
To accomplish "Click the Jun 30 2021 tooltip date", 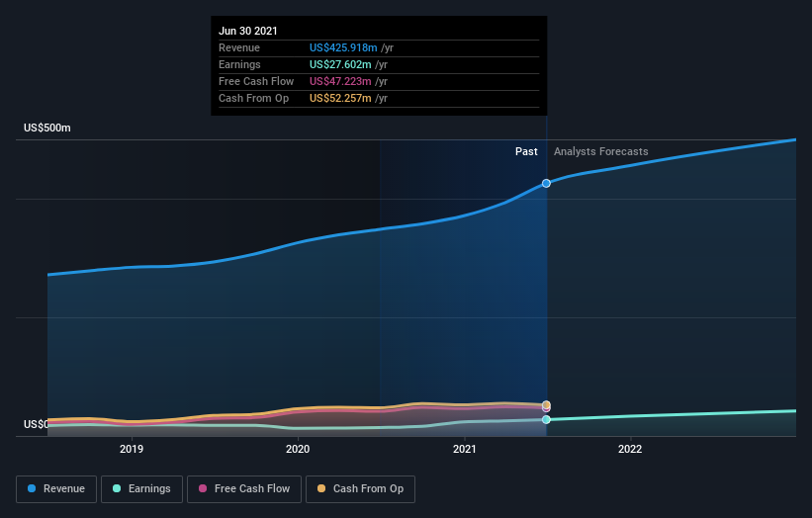I will pyautogui.click(x=248, y=31).
